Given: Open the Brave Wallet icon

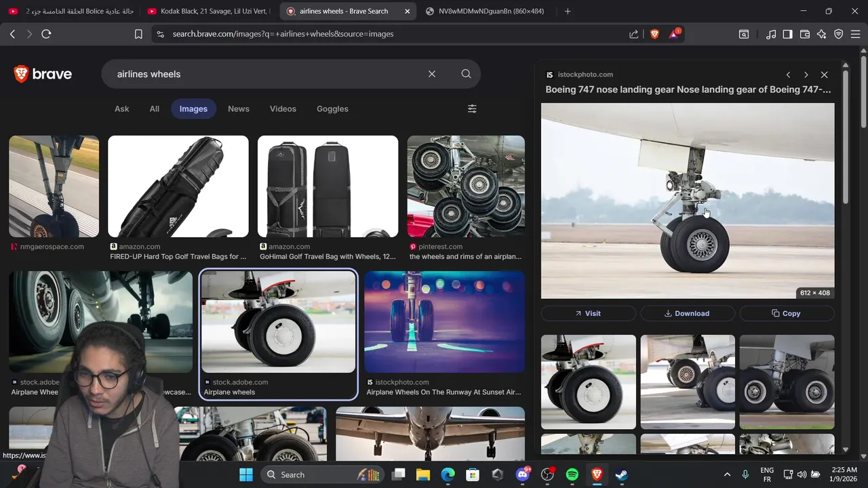Looking at the screenshot, I should click(805, 34).
